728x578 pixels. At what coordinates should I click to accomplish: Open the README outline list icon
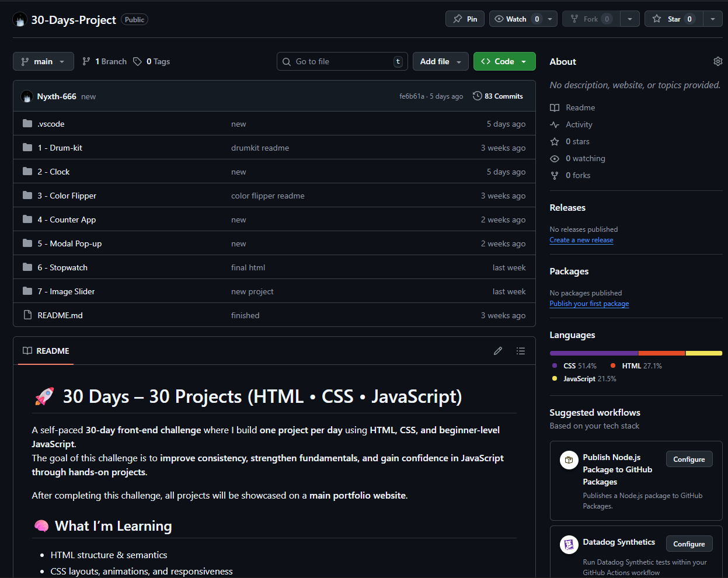pos(521,351)
